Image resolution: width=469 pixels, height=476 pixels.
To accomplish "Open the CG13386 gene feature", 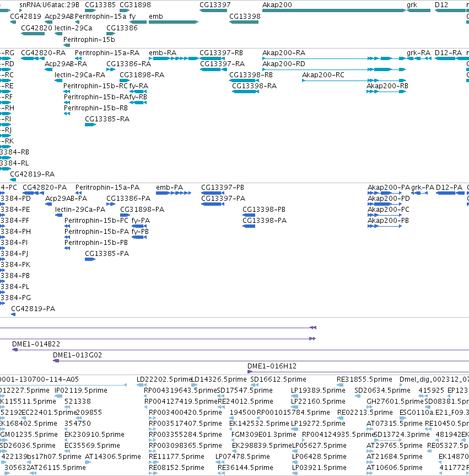I will [111, 34].
